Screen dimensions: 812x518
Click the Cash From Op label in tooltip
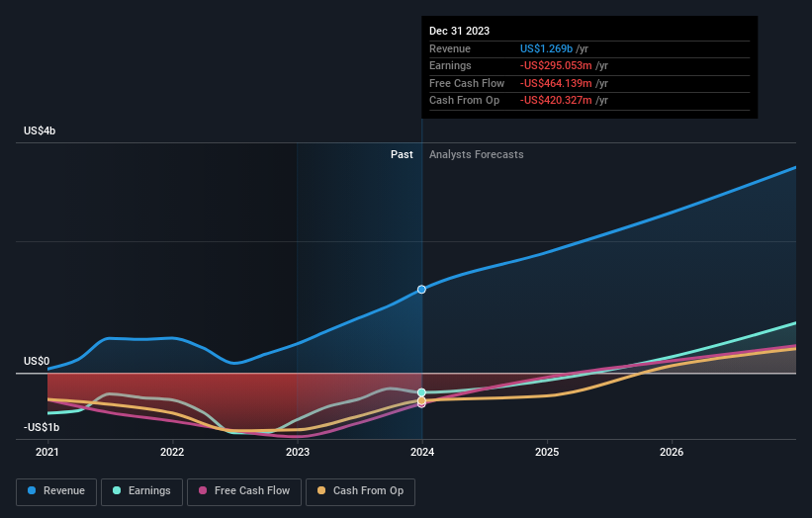click(x=464, y=101)
